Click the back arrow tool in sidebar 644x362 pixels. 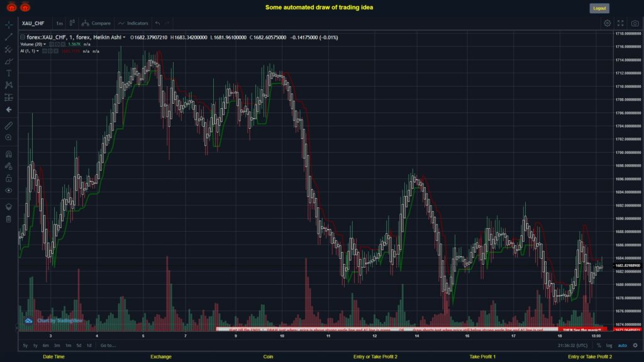click(x=9, y=109)
